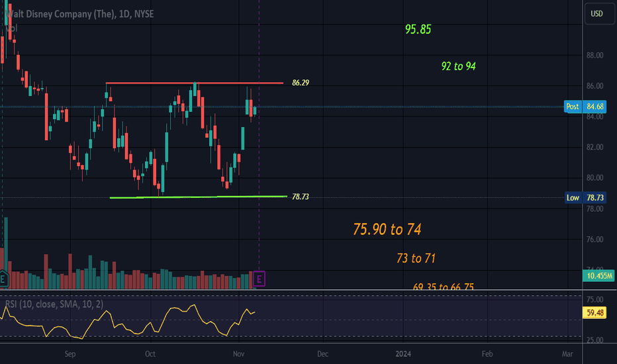Click the Mar date axis label
617x364 pixels.
tap(567, 354)
